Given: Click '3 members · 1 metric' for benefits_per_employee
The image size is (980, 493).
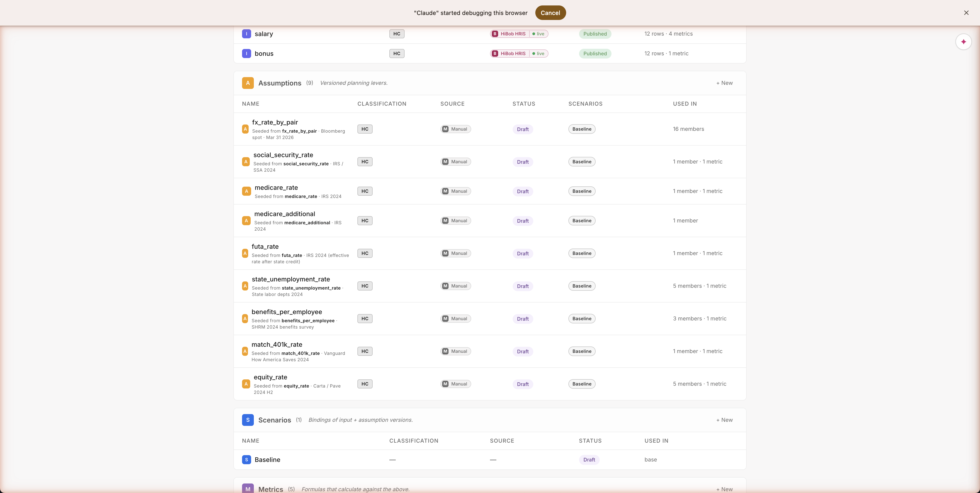Looking at the screenshot, I should [x=699, y=319].
